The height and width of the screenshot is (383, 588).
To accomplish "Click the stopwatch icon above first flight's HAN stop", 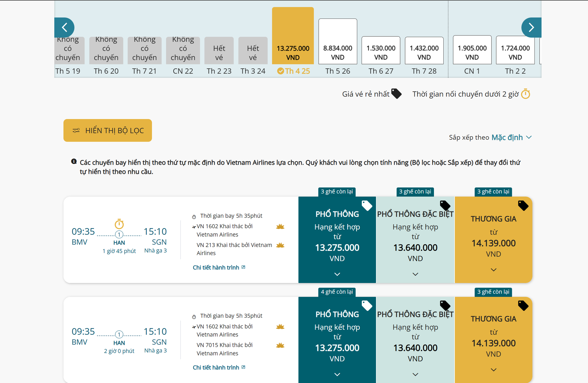I will tap(119, 224).
